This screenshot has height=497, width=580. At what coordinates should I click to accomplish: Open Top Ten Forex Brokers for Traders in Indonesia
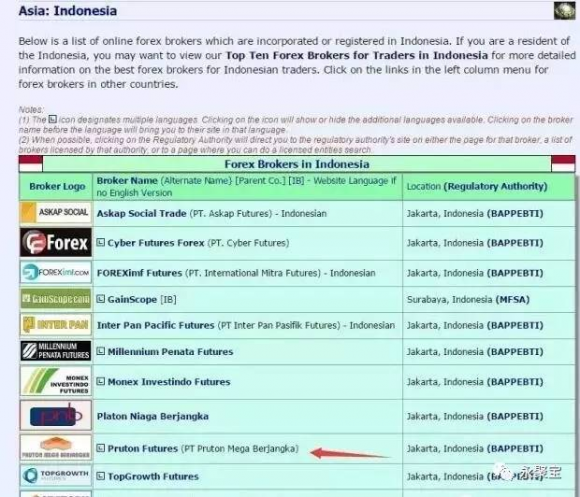(x=357, y=55)
